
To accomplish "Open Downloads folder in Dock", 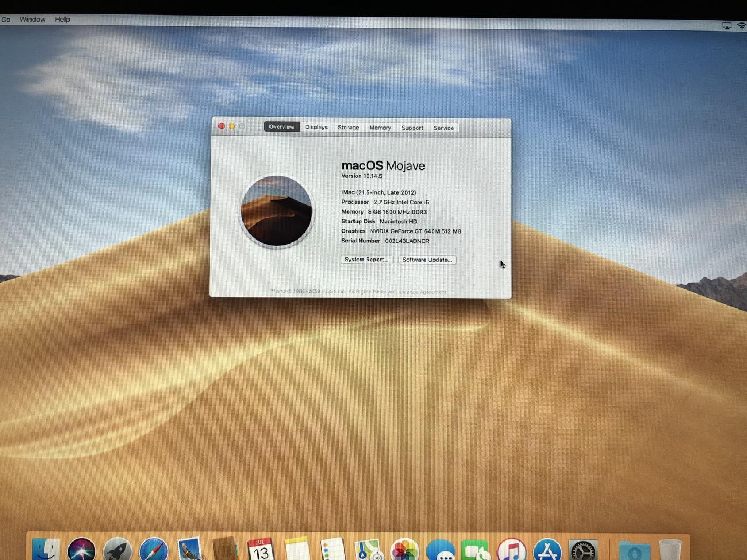I will click(x=634, y=550).
